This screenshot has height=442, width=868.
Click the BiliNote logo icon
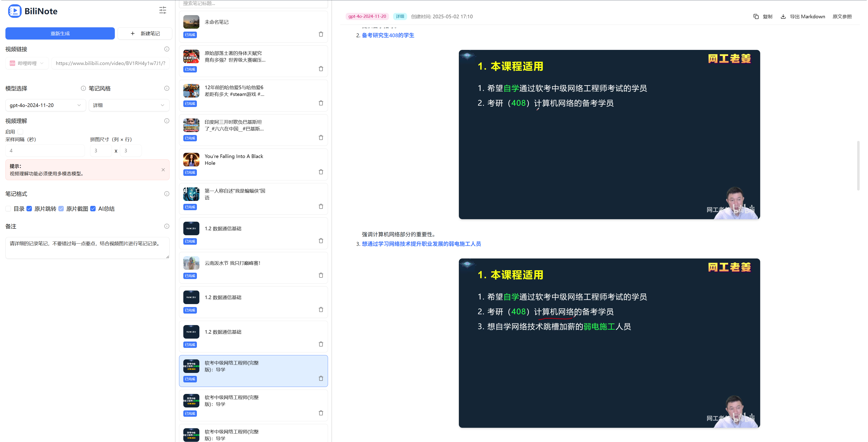(15, 11)
